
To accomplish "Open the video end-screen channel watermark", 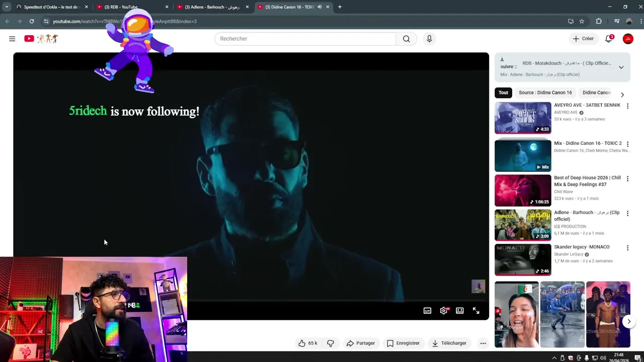I will click(478, 287).
